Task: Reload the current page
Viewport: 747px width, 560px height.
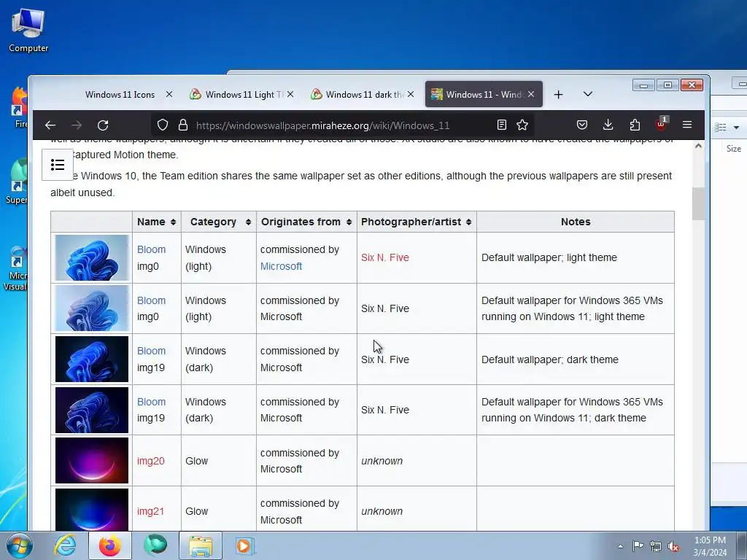Action: click(x=103, y=125)
